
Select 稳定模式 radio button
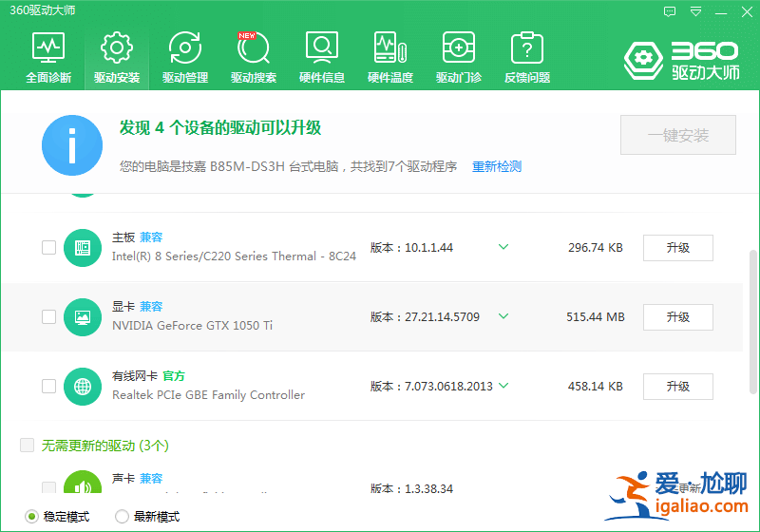pos(31,517)
